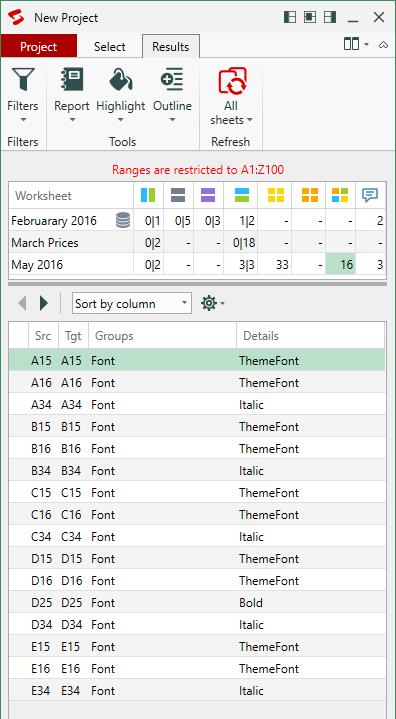
Task: Refresh All sheets
Action: (231, 95)
